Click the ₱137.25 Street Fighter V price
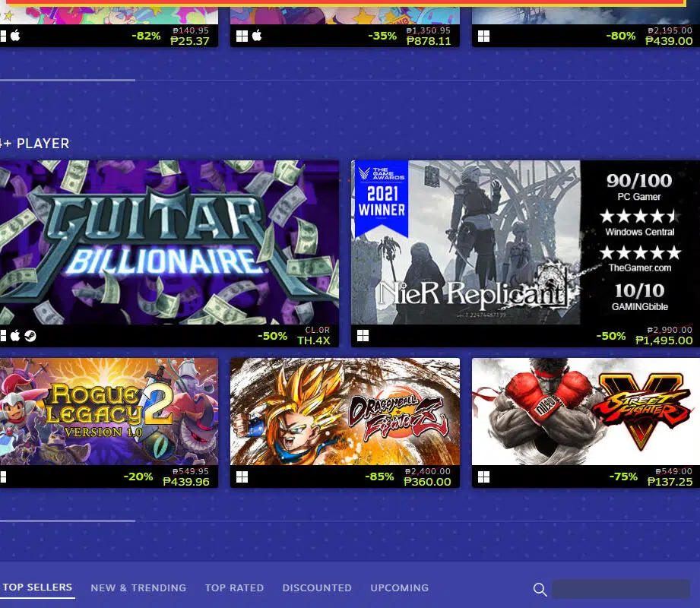 pos(670,482)
